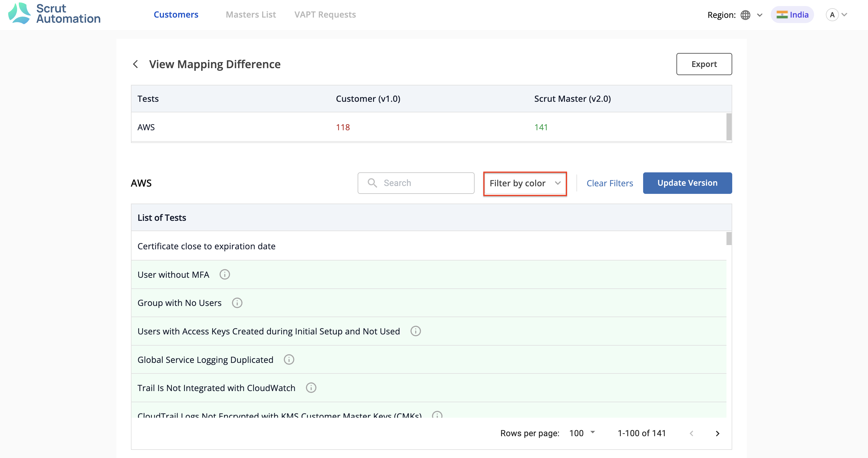
Task: Click the globe icon next to Region
Action: tap(745, 15)
